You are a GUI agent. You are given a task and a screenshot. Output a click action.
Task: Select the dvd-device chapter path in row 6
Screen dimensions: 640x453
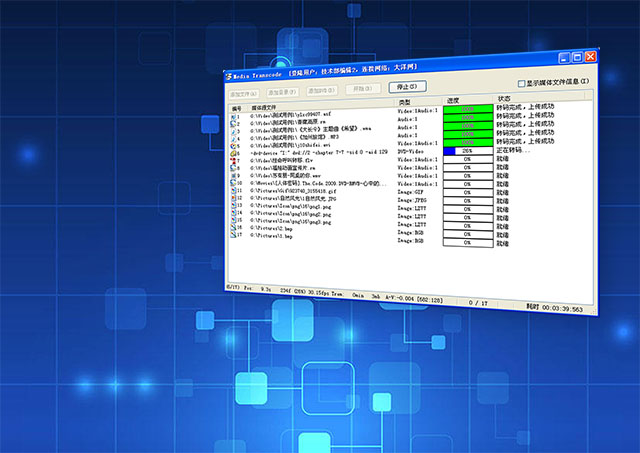(x=319, y=152)
